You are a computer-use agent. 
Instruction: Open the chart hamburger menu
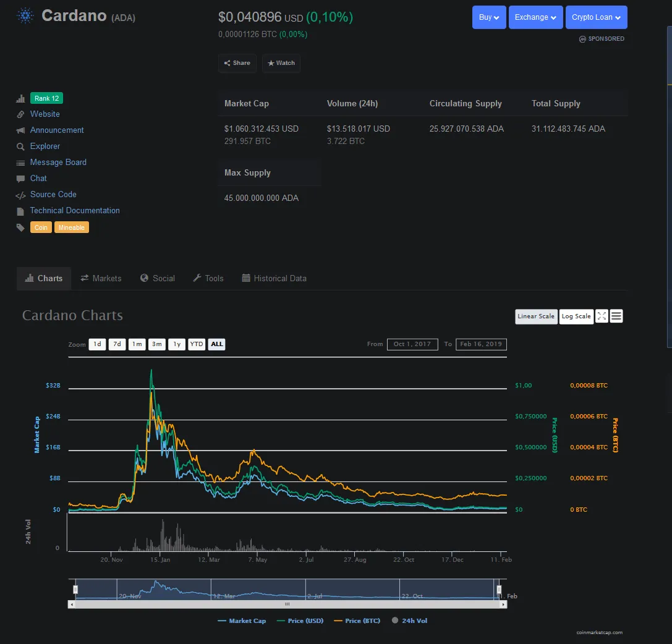[x=616, y=316]
